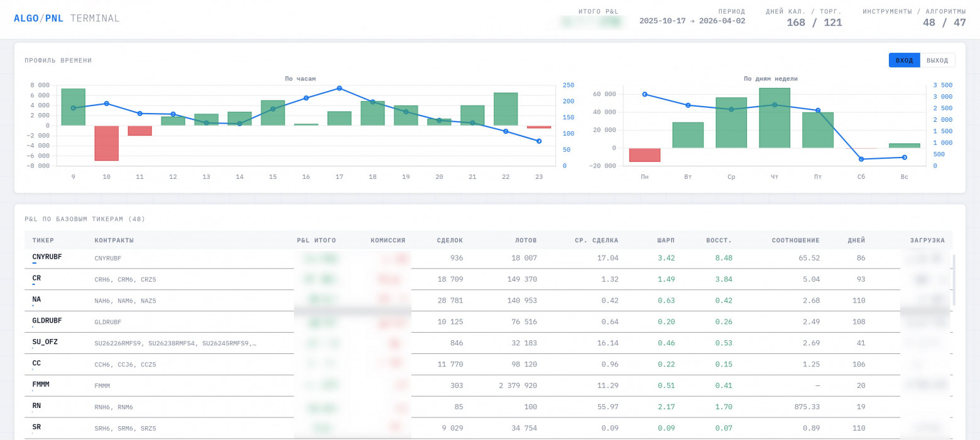Sort by ВОССТ. column header
The height and width of the screenshot is (440, 980).
[719, 240]
